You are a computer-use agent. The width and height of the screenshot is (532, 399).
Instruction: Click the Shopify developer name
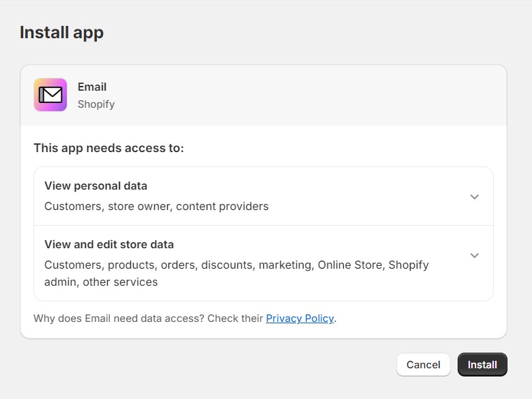coord(96,104)
